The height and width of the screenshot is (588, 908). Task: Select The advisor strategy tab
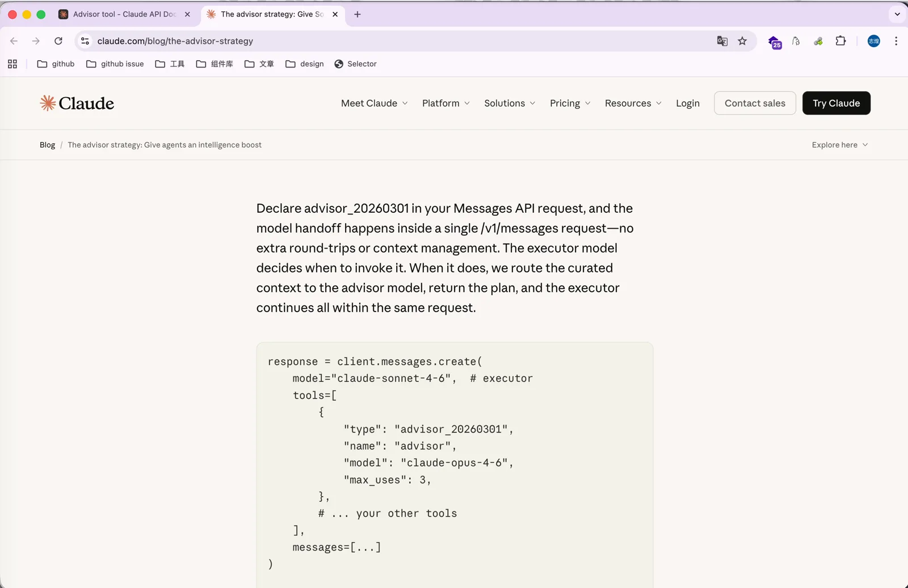point(272,14)
